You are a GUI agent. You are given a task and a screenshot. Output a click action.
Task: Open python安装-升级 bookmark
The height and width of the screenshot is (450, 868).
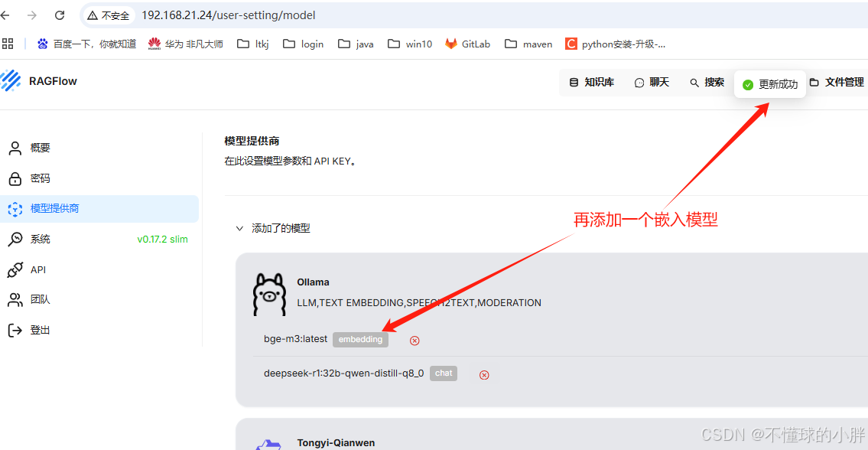pyautogui.click(x=616, y=44)
